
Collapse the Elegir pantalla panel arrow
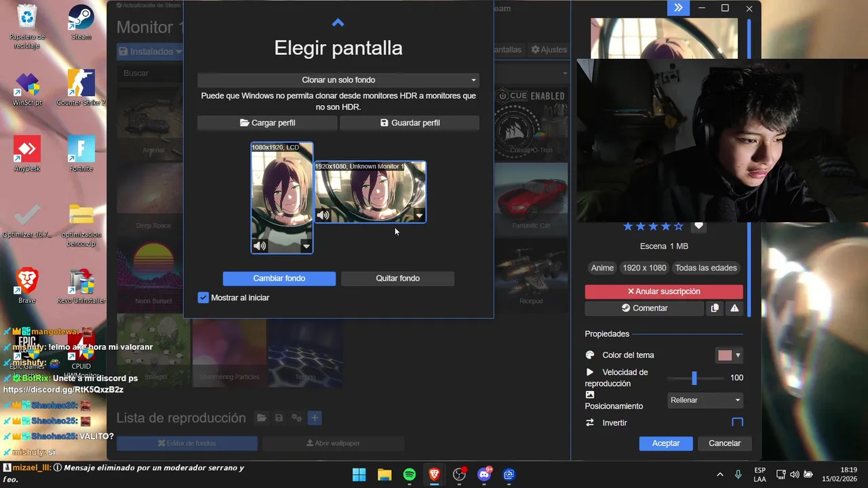(x=338, y=23)
